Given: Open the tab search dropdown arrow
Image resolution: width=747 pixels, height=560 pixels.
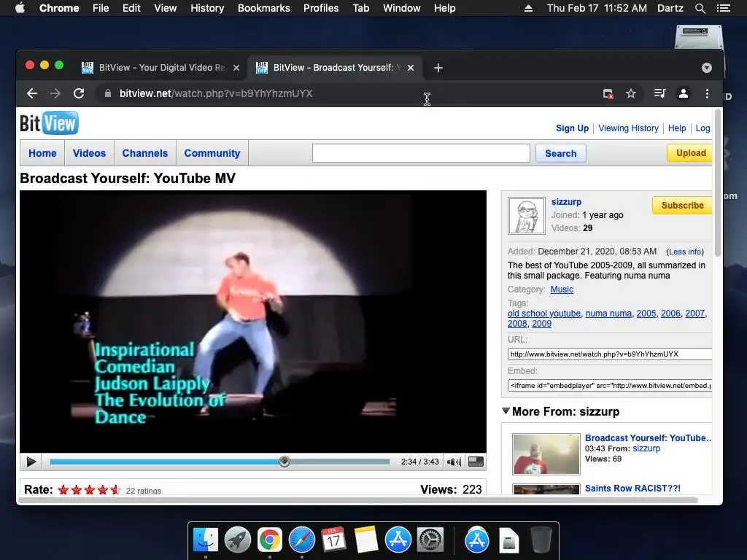Looking at the screenshot, I should pos(706,68).
